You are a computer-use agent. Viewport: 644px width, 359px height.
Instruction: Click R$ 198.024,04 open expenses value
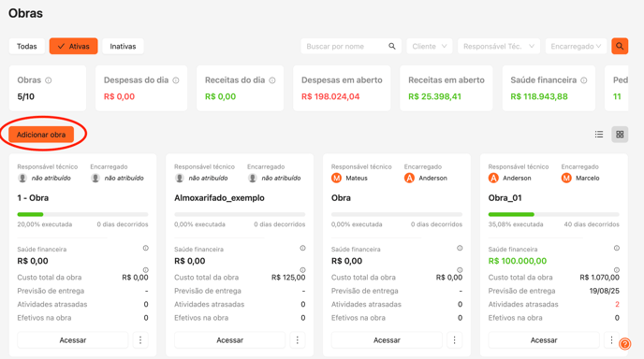(330, 97)
